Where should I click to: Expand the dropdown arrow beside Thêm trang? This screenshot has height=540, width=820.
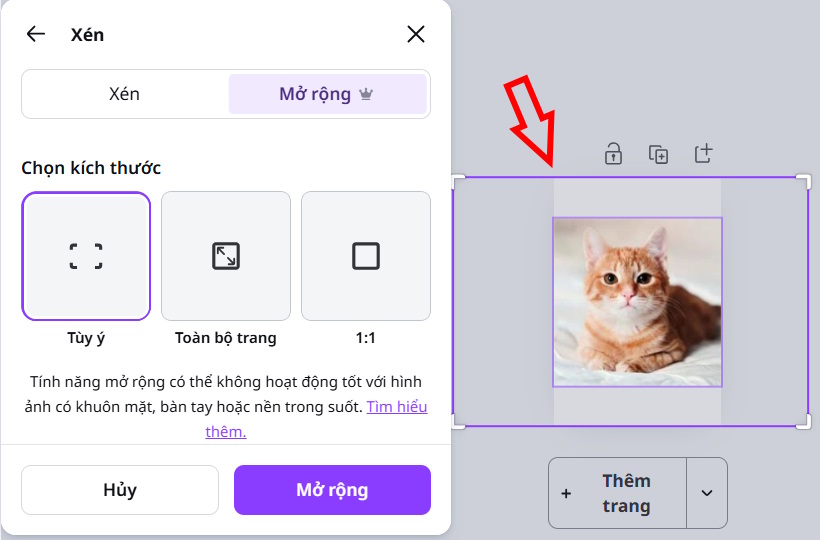coord(707,493)
